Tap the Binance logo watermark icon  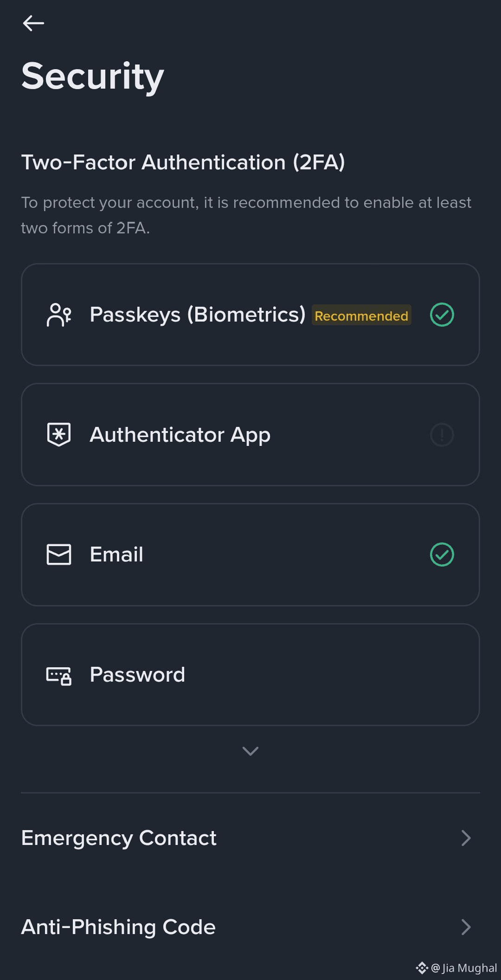422,968
